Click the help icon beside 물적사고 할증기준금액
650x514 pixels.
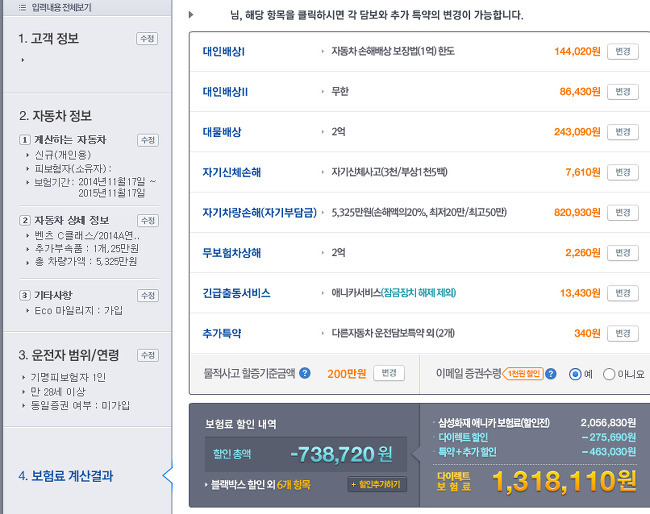[305, 373]
